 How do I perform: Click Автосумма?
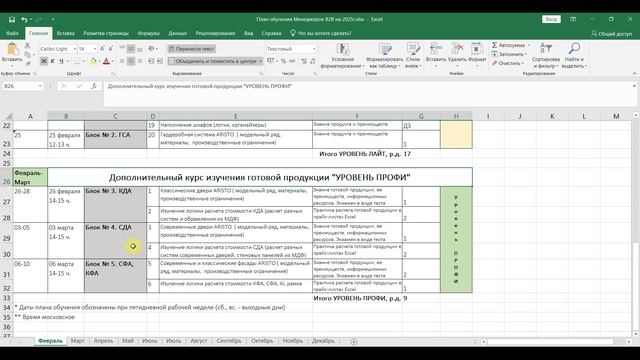pyautogui.click(x=509, y=45)
